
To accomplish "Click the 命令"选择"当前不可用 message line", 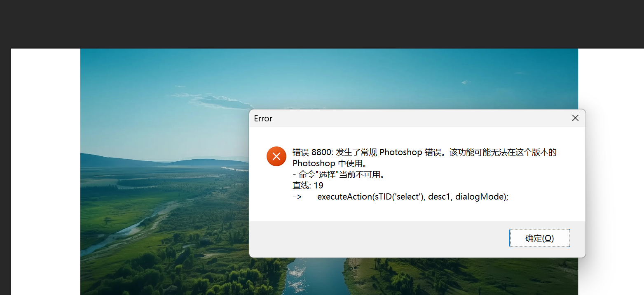I will click(x=339, y=174).
